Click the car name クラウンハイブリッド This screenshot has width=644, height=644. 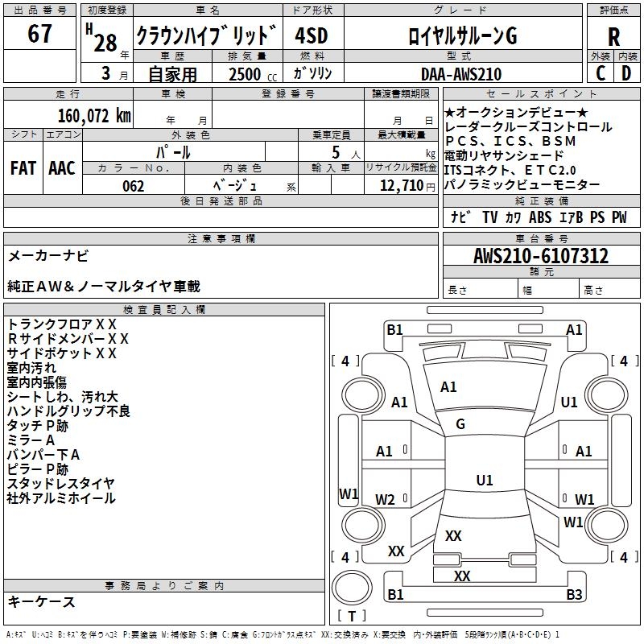[206, 36]
